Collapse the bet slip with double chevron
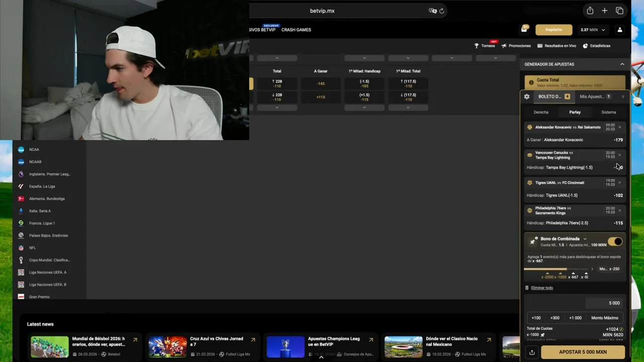Screen dimensions: 644x362 (623, 97)
